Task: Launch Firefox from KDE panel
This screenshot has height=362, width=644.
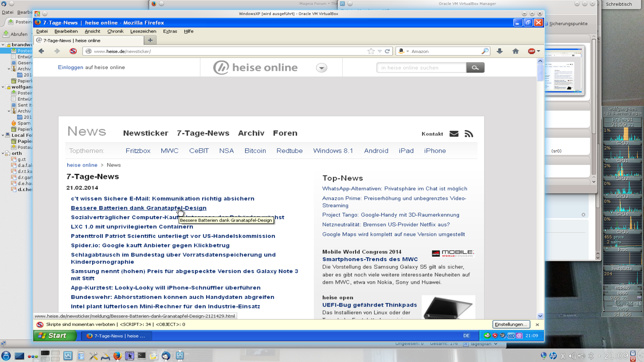Action: (x=117, y=356)
